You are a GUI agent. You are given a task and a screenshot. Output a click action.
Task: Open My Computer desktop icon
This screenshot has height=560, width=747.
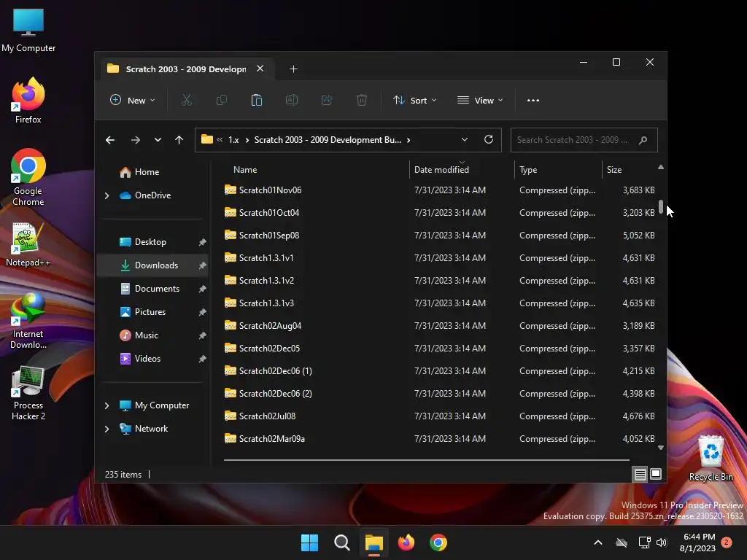coord(28,30)
